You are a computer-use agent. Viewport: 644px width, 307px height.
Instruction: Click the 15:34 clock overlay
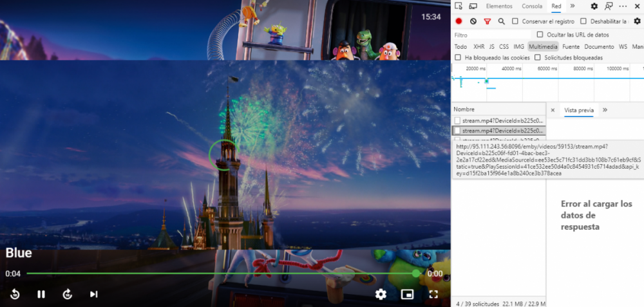point(431,17)
